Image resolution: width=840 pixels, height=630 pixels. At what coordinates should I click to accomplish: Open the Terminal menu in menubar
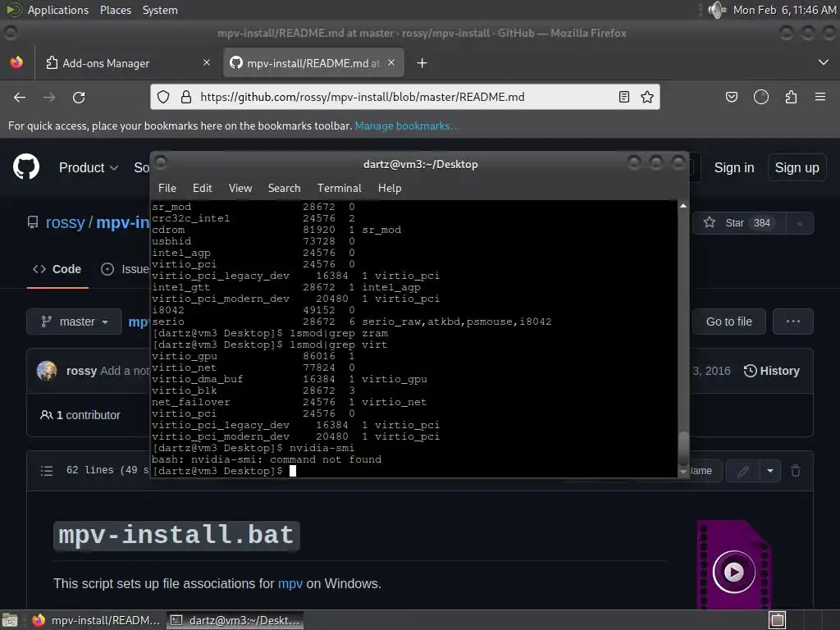[x=339, y=188]
